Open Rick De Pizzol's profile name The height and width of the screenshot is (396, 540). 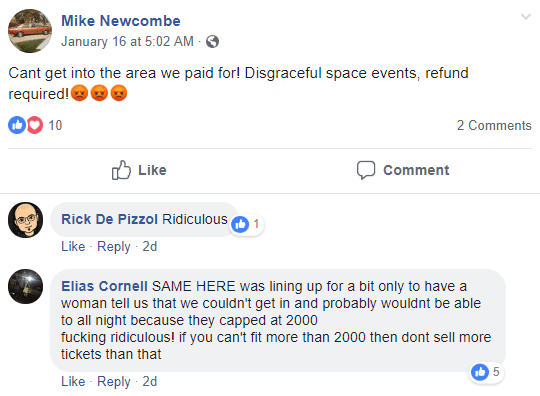click(110, 219)
